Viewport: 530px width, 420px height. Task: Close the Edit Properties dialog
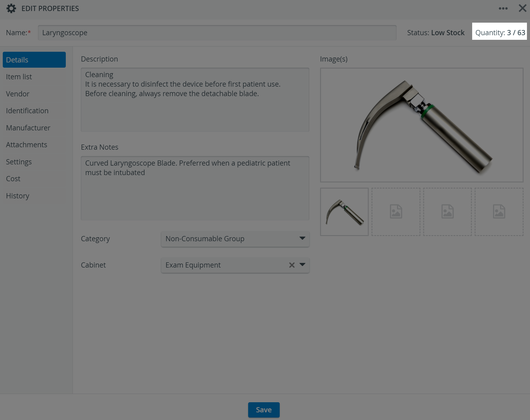(x=523, y=8)
